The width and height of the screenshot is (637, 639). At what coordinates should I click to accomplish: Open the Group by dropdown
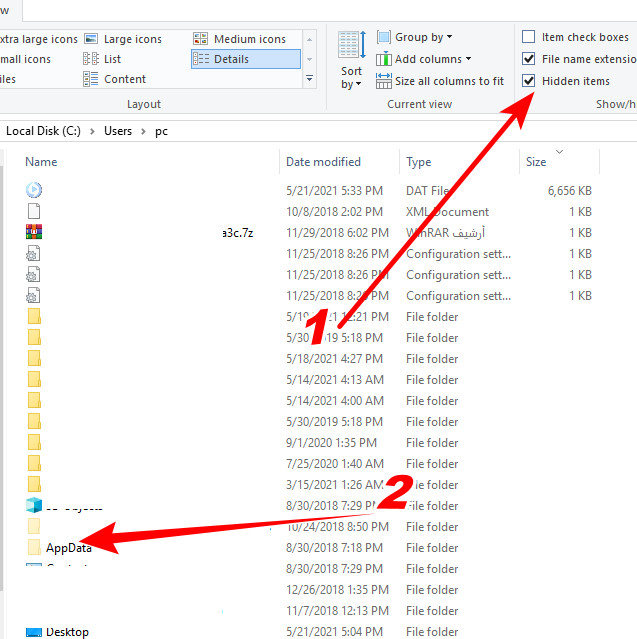pyautogui.click(x=414, y=37)
